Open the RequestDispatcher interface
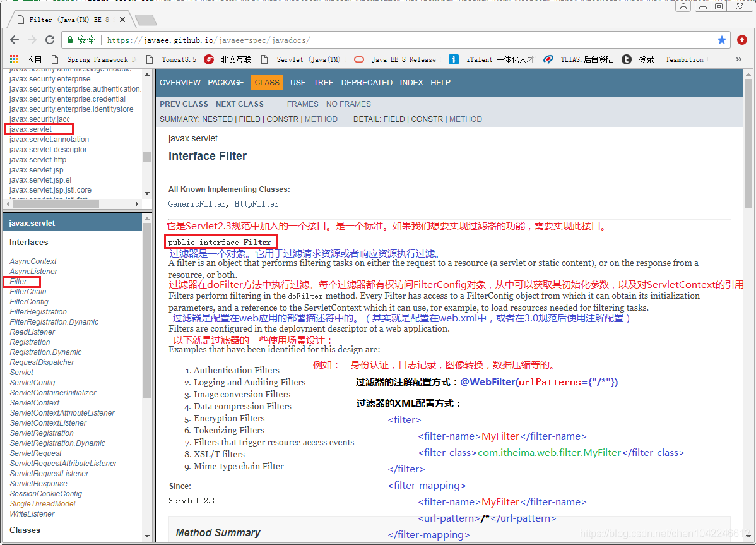The width and height of the screenshot is (756, 545). (x=42, y=362)
